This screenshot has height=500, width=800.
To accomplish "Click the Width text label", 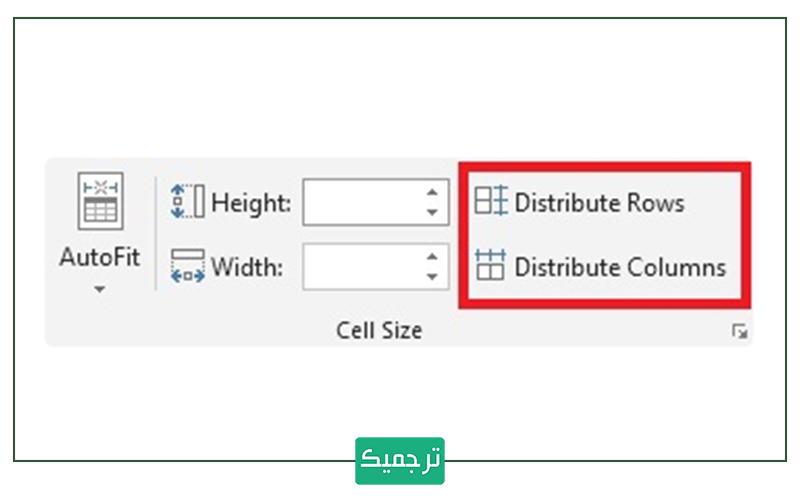I will pyautogui.click(x=247, y=268).
